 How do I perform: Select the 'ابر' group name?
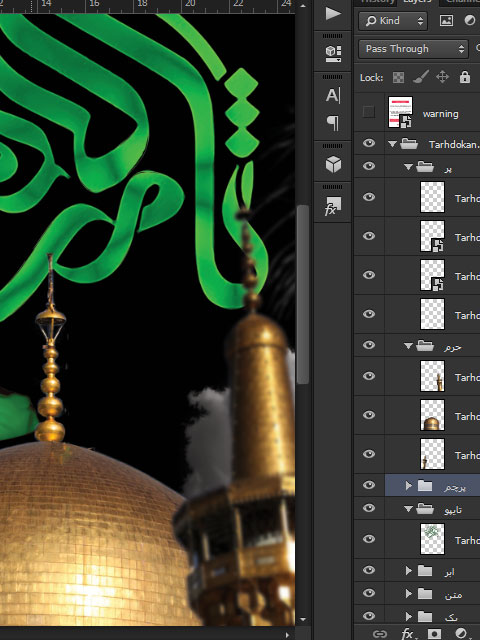click(449, 571)
